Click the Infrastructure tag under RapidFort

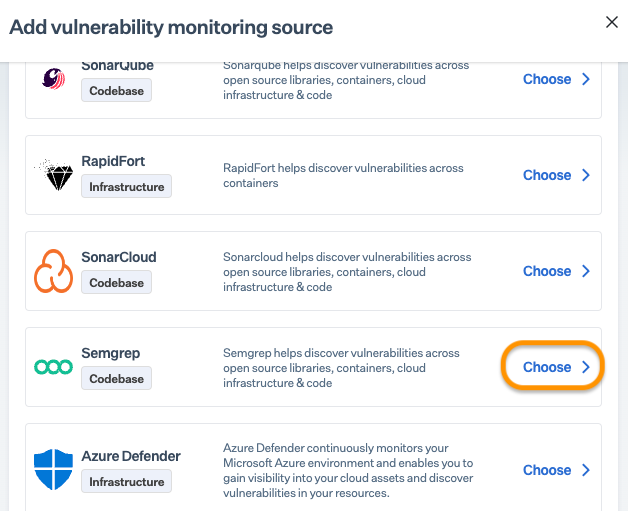(x=126, y=186)
